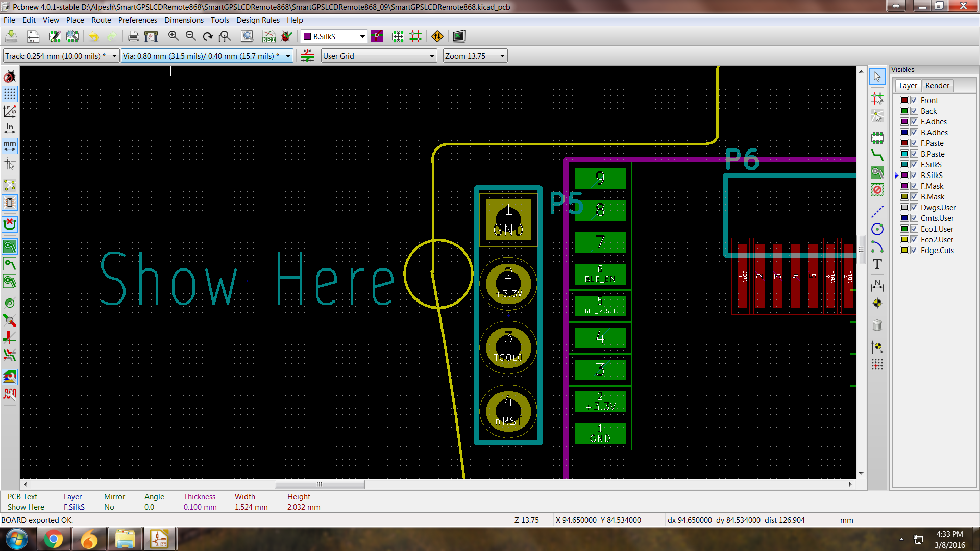980x551 pixels.
Task: Select the Add Text tool (T icon)
Action: (x=877, y=264)
